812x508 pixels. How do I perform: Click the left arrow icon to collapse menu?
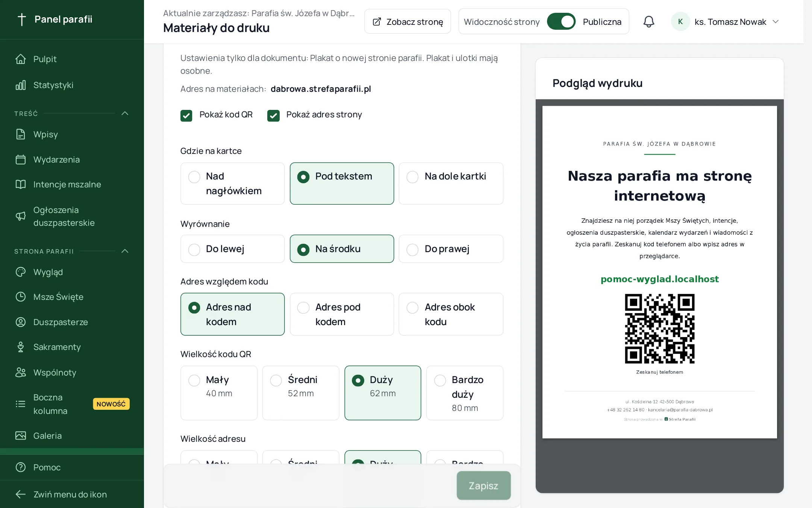coord(21,494)
